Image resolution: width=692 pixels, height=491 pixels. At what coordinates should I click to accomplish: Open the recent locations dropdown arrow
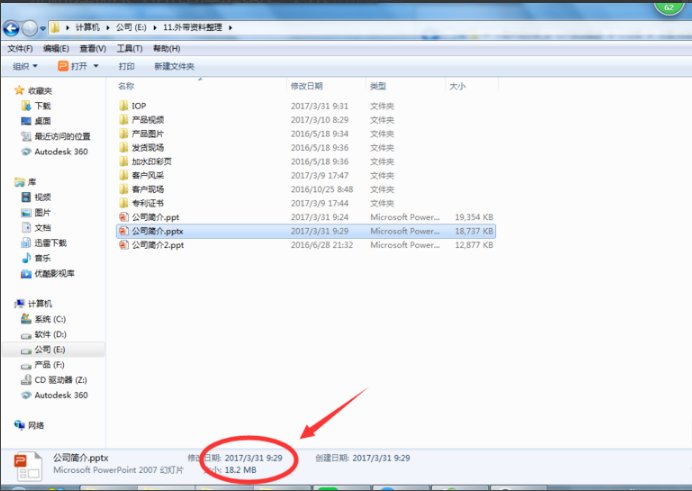point(43,29)
